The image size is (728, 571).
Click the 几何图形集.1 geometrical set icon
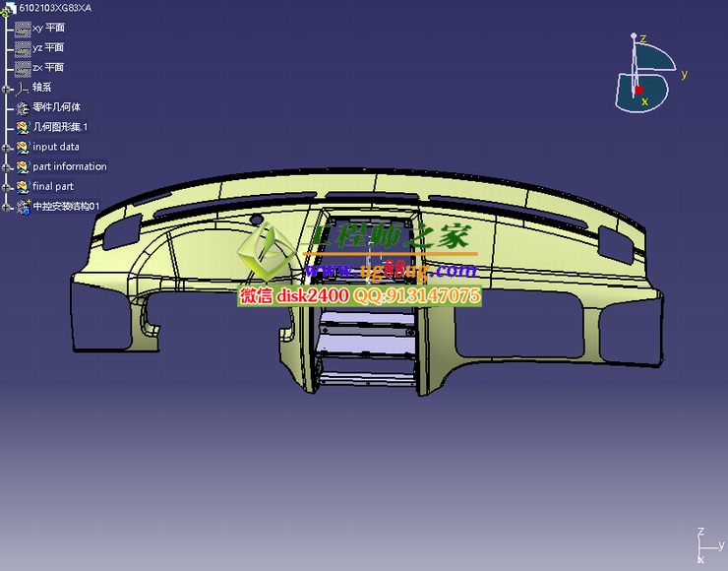coord(23,127)
